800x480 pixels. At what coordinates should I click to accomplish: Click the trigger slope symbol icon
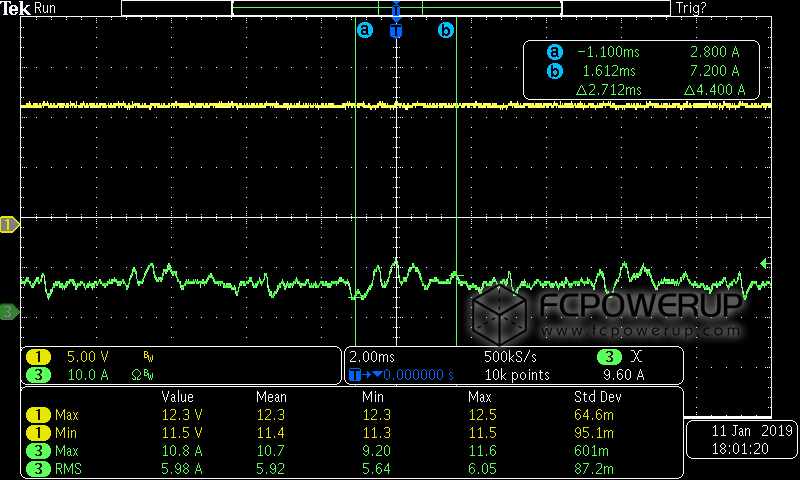636,357
